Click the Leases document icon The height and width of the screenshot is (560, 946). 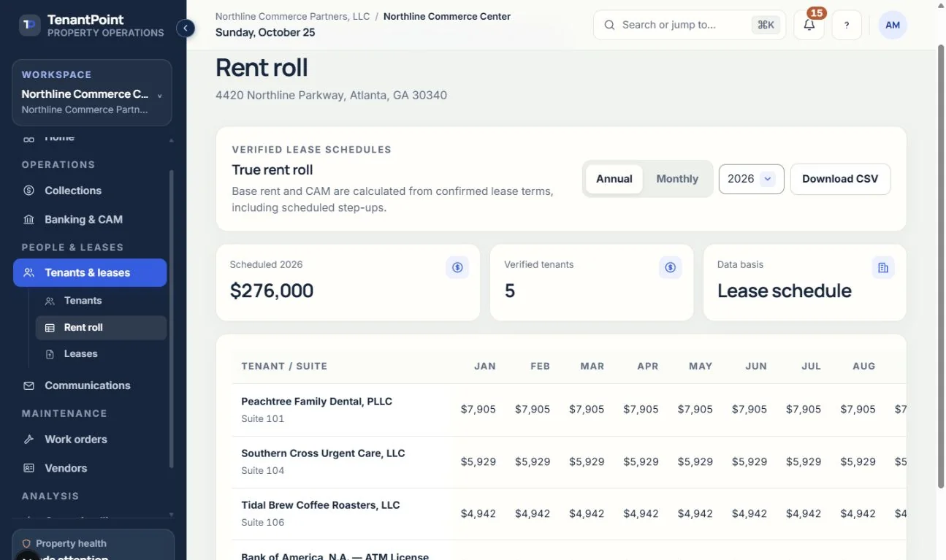50,354
